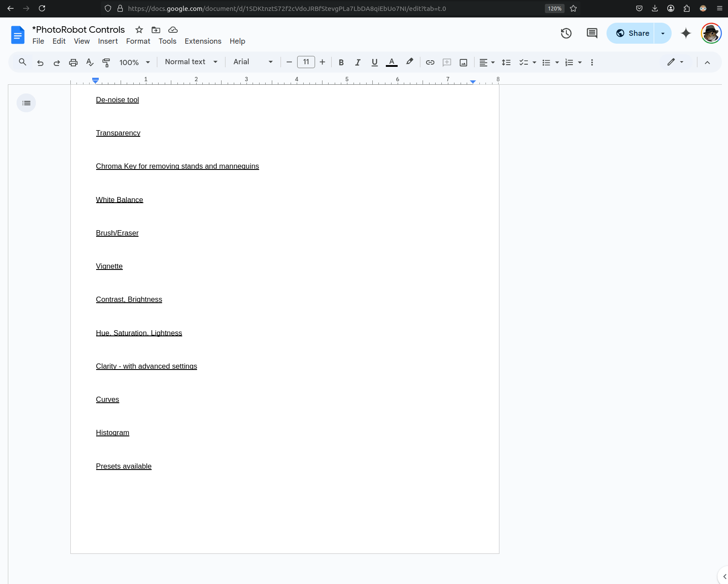Reload the page in browser
The image size is (728, 584).
pyautogui.click(x=42, y=8)
